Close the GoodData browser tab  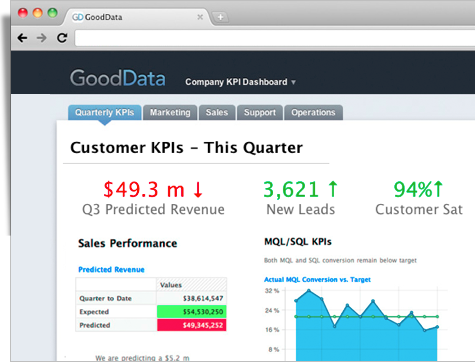pyautogui.click(x=200, y=17)
